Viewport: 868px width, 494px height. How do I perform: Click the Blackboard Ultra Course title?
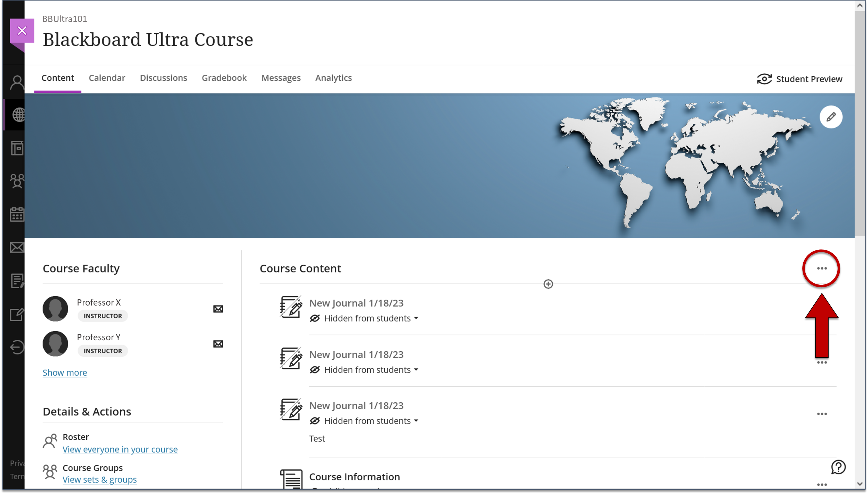coord(148,40)
